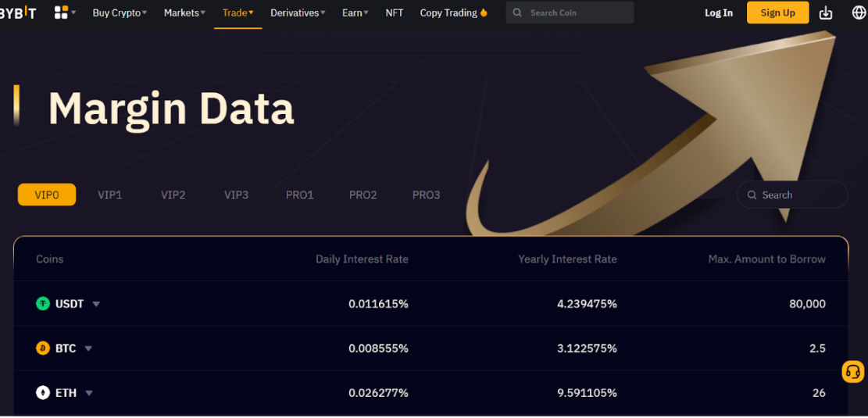Expand the ETH row arrow
This screenshot has width=868, height=418.
[89, 393]
